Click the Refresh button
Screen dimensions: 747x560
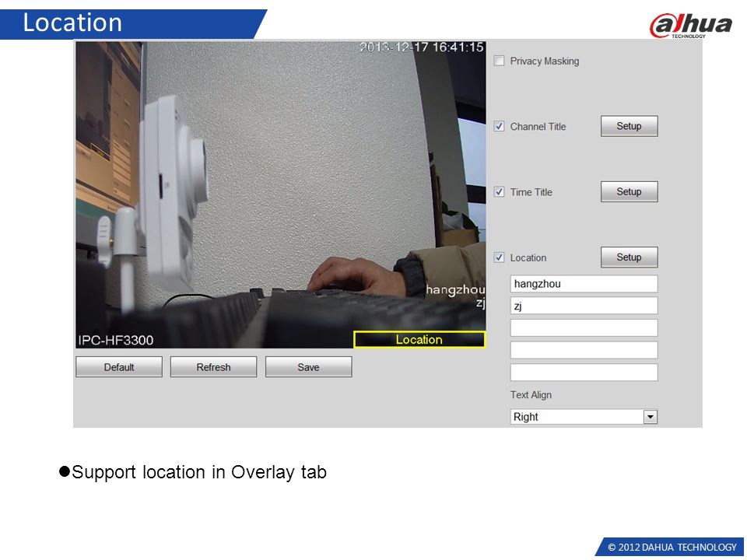tap(213, 367)
